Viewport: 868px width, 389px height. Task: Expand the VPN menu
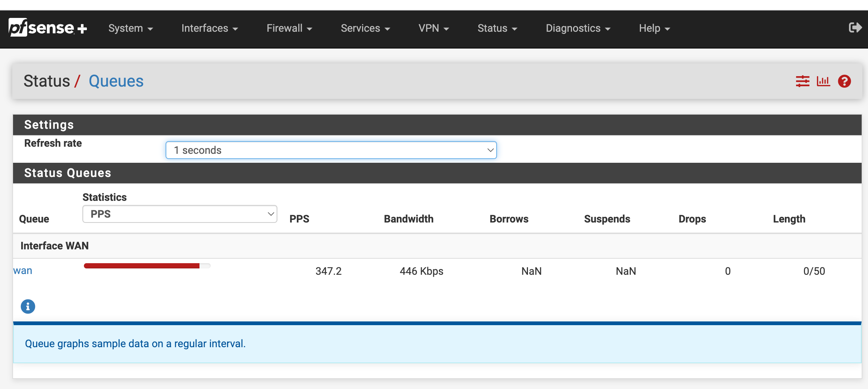[x=434, y=28]
